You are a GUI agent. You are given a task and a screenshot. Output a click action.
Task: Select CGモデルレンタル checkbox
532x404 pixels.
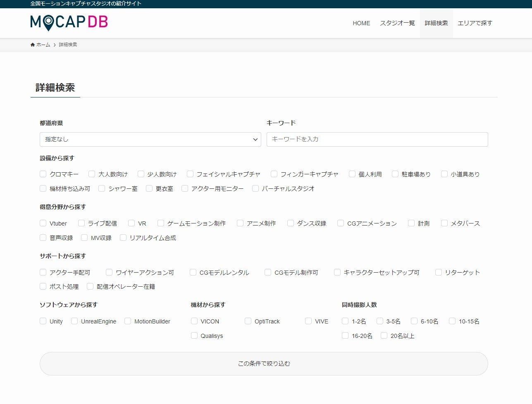[193, 272]
